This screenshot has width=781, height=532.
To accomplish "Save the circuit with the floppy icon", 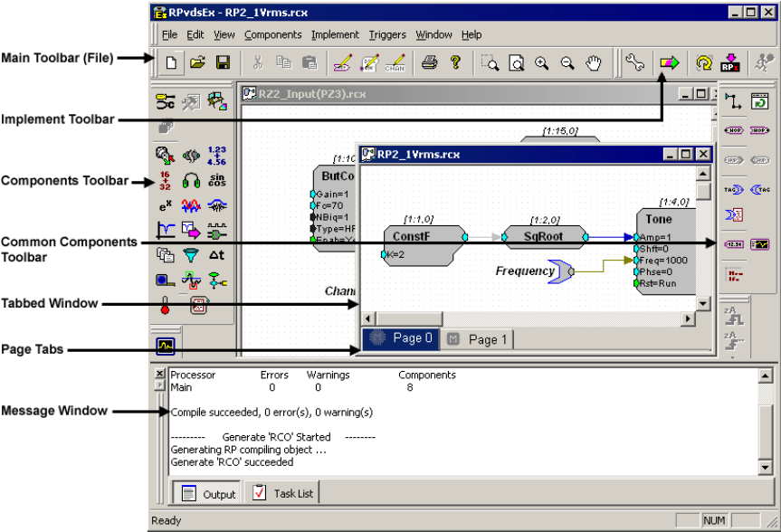I will click(223, 62).
